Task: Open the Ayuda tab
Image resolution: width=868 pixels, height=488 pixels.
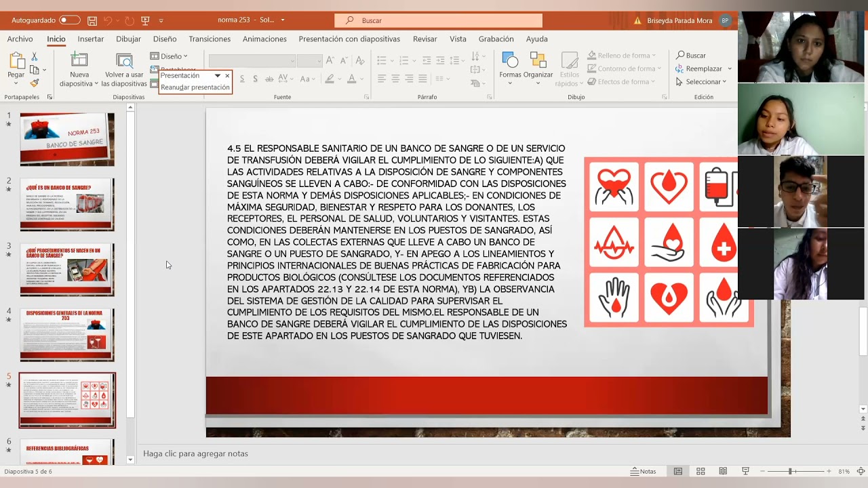Action: (537, 39)
